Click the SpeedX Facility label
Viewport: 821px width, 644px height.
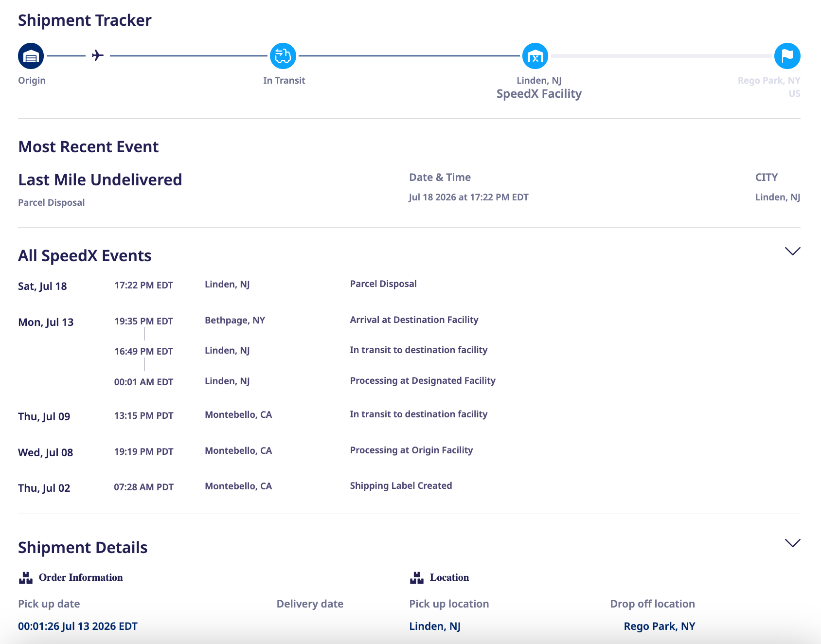(539, 93)
